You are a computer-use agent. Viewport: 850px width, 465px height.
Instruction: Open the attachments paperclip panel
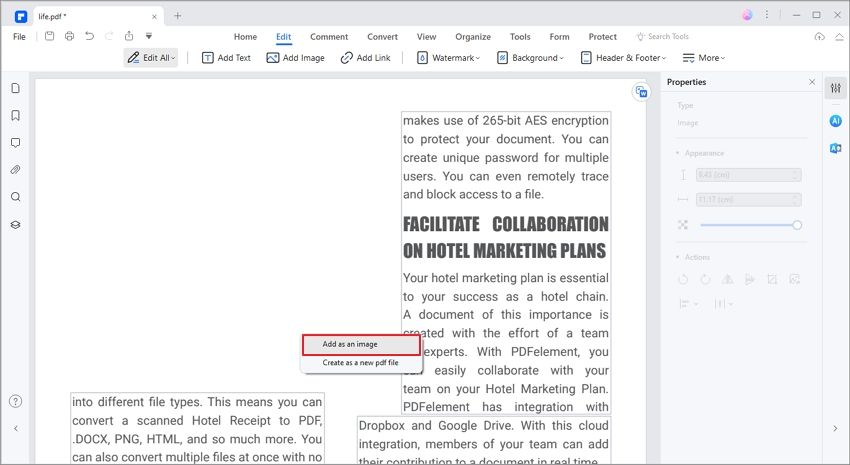[16, 170]
